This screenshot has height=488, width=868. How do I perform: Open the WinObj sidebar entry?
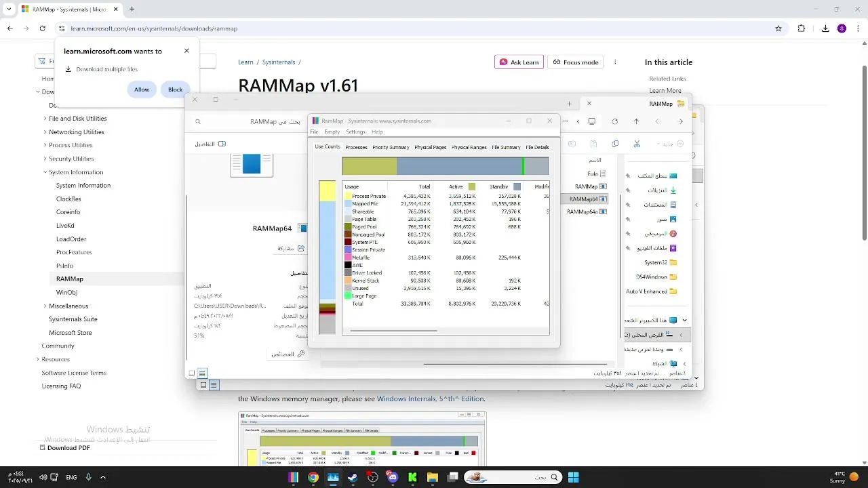coord(66,292)
